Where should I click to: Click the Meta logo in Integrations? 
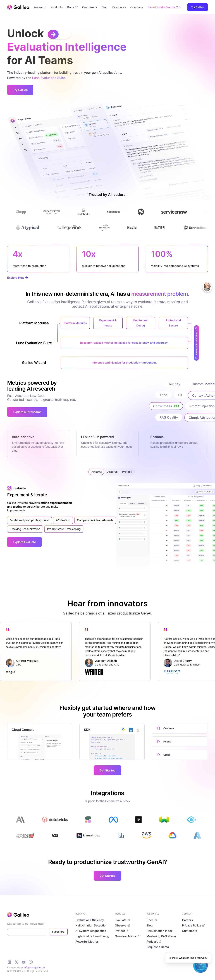(x=113, y=819)
